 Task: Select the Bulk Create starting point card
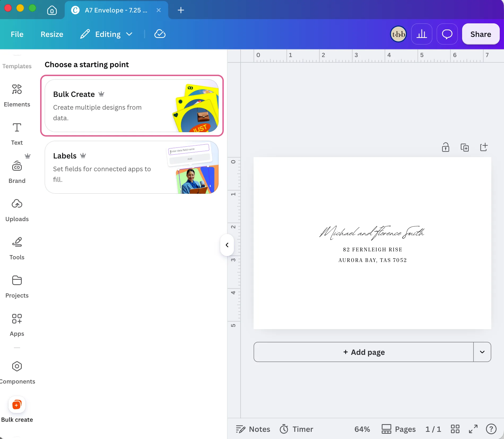(132, 106)
